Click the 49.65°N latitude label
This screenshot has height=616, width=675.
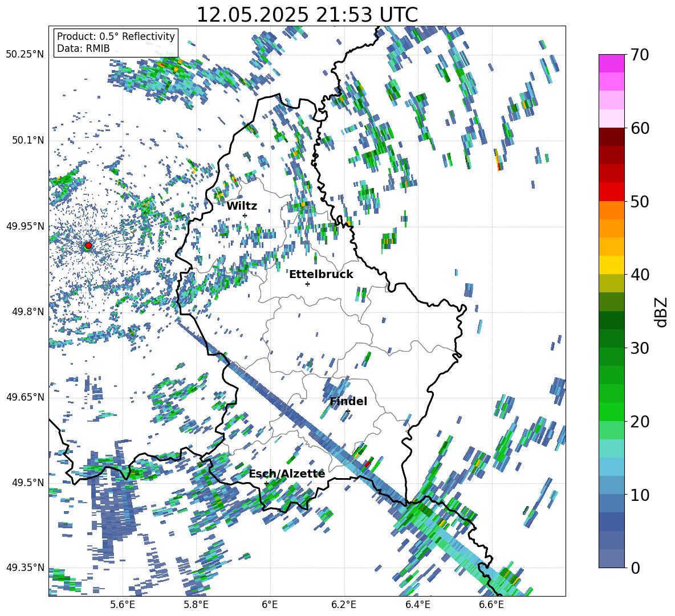click(25, 397)
